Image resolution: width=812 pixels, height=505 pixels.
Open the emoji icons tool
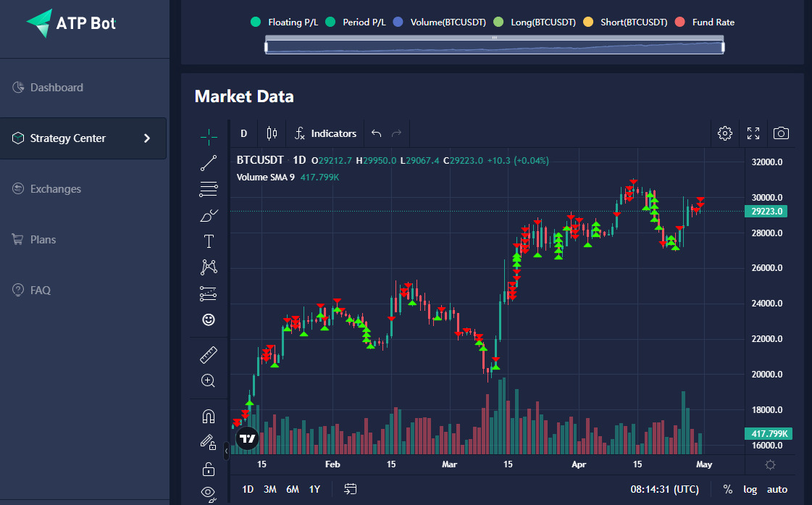(209, 319)
